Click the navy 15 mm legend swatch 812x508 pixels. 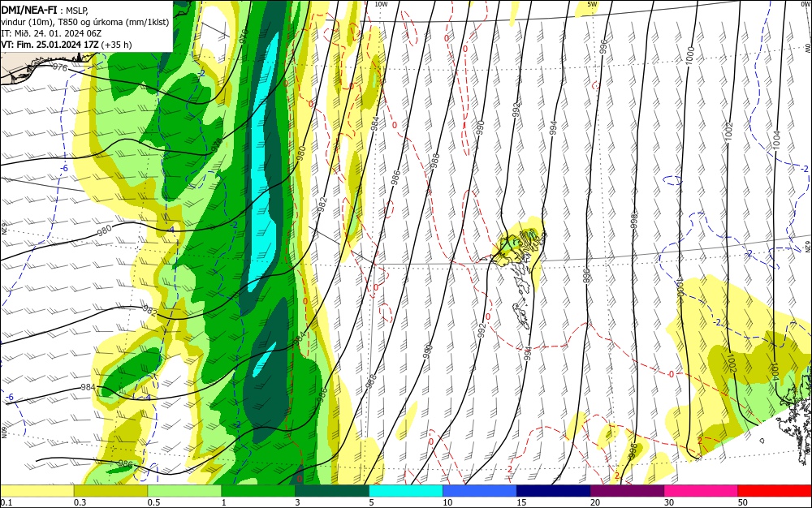[x=554, y=491]
